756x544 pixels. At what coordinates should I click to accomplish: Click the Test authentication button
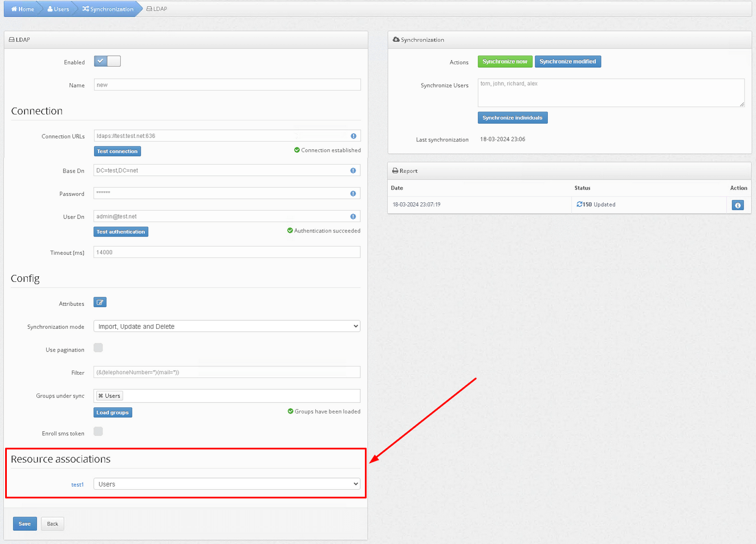click(x=121, y=232)
